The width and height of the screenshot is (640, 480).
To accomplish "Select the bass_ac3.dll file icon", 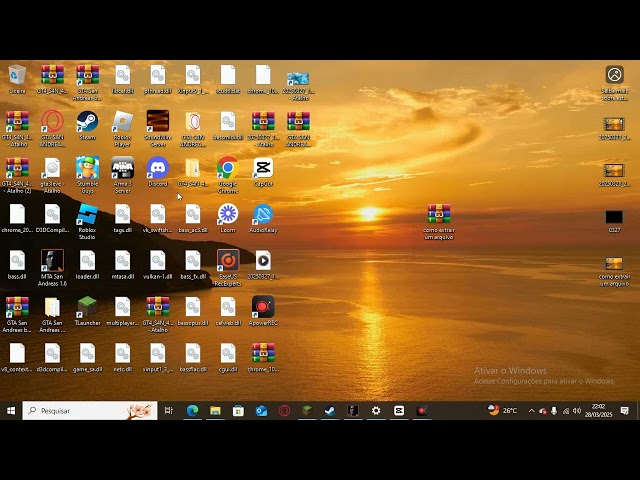I will pyautogui.click(x=193, y=218).
